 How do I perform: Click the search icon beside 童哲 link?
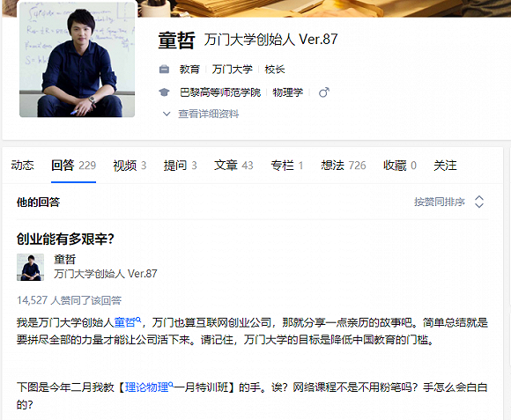click(x=138, y=320)
